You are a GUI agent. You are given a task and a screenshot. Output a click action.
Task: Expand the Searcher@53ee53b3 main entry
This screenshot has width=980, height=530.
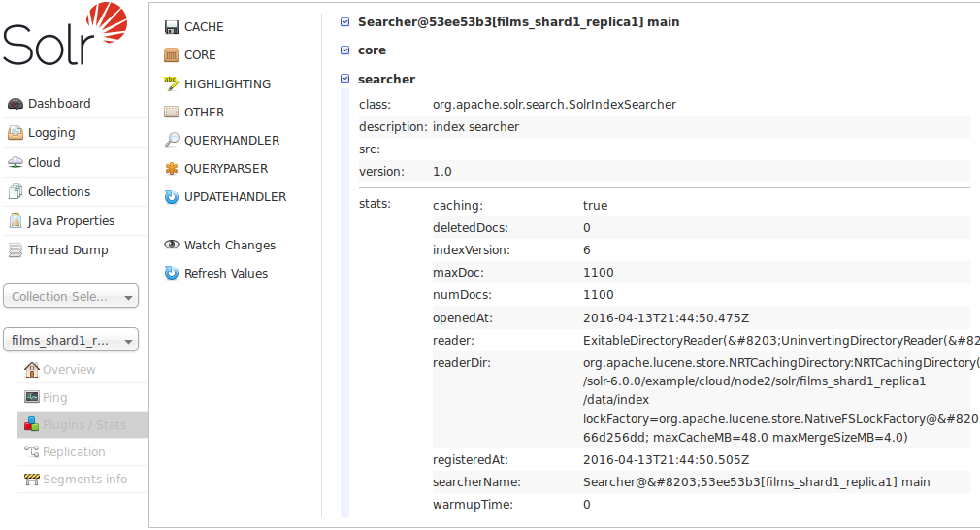pyautogui.click(x=345, y=21)
